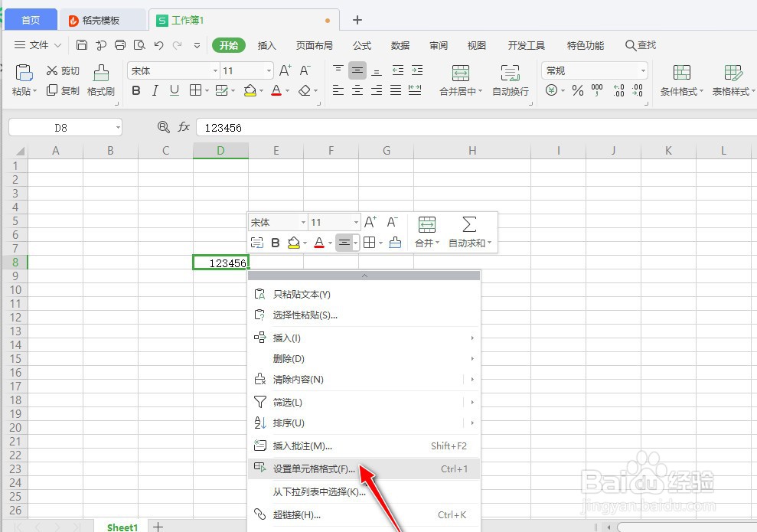Click the Copy (复制) button
Viewport: 757px width, 532px height.
click(63, 90)
